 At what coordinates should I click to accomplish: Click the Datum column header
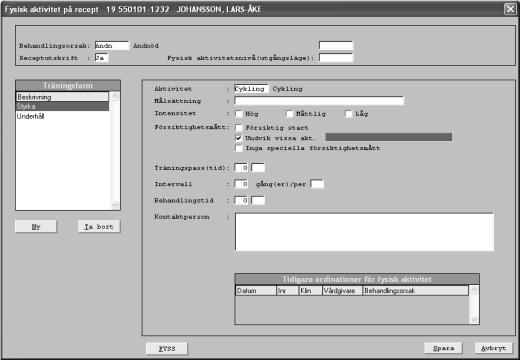tap(256, 291)
